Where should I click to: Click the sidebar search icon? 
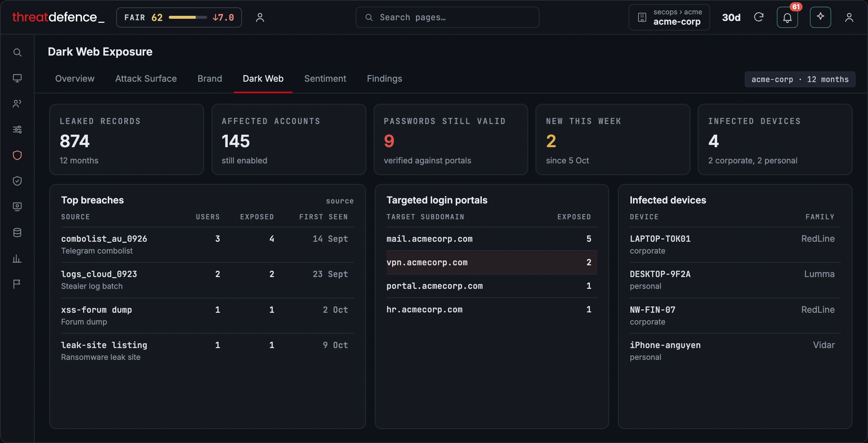coord(17,52)
